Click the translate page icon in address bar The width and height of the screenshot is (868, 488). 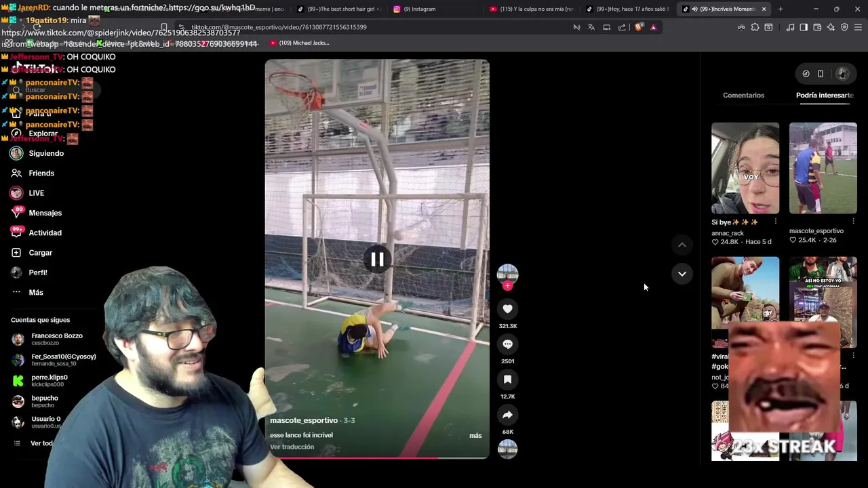(x=591, y=27)
